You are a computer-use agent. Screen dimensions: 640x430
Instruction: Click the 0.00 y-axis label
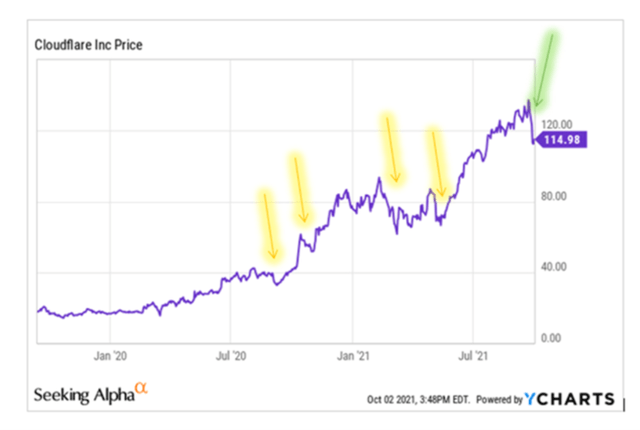(x=551, y=338)
